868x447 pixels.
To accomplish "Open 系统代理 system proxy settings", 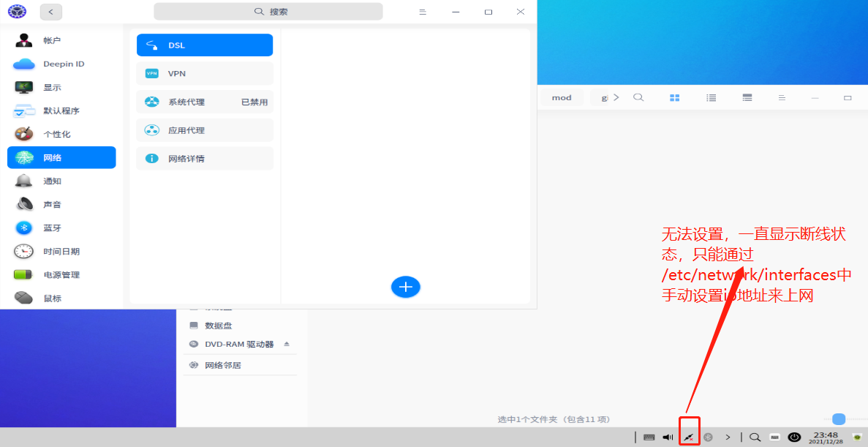I will click(205, 102).
